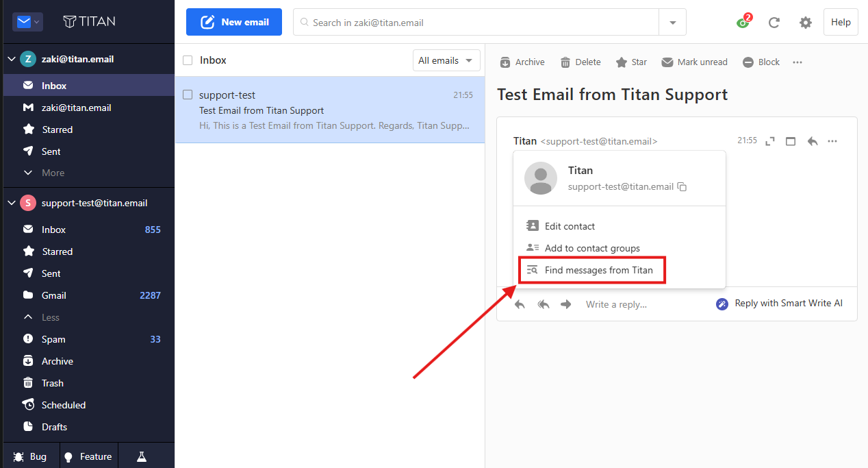This screenshot has height=468, width=868.
Task: Open message options three-dot menu
Action: [832, 141]
